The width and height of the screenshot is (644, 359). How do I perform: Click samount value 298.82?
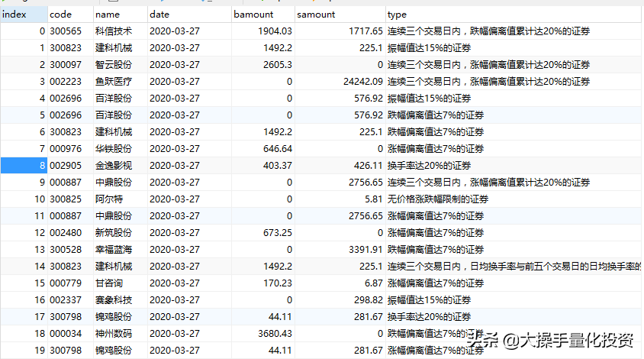click(369, 299)
